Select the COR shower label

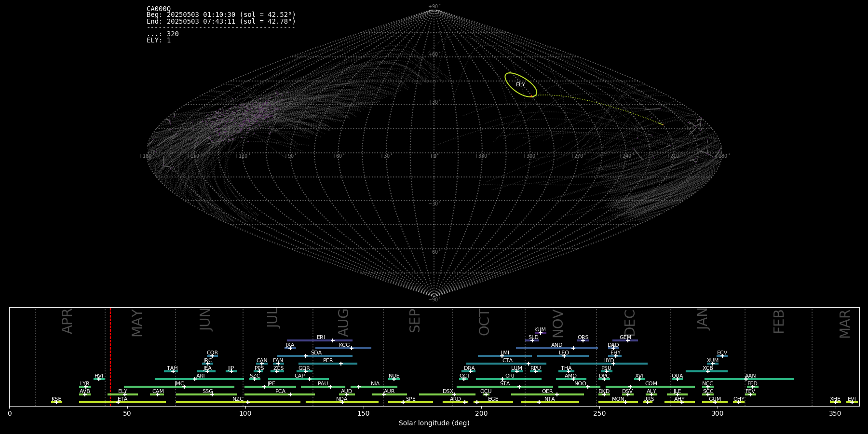[213, 353]
